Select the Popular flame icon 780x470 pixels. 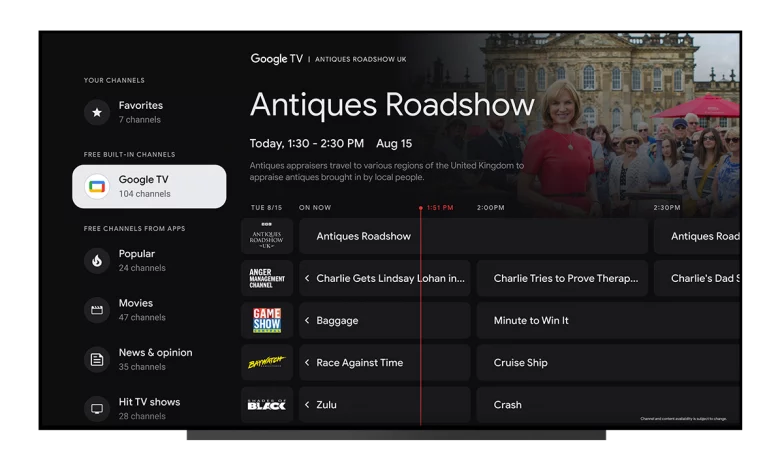click(97, 261)
